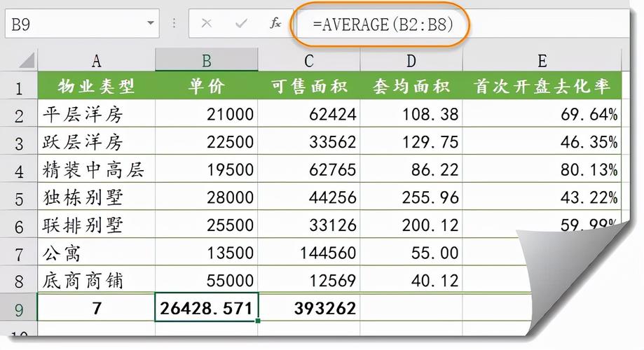Select cell 独栋别墅
This screenshot has height=350, width=644.
(97, 197)
